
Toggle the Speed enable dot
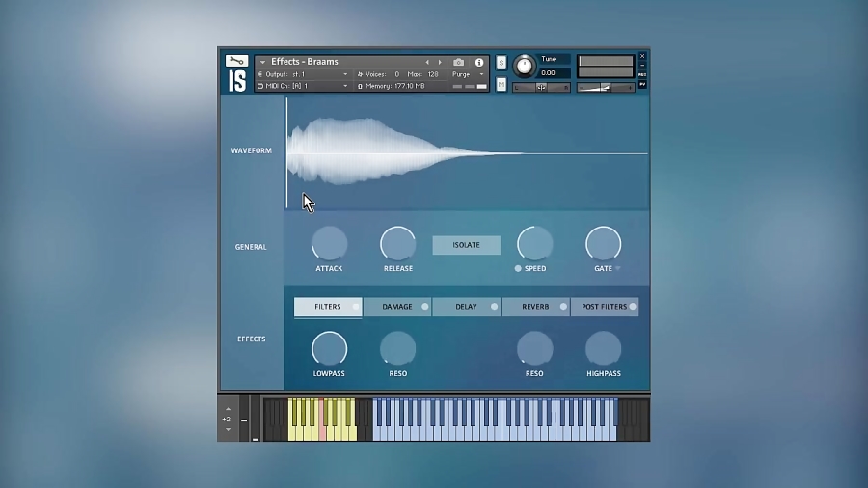(x=518, y=269)
